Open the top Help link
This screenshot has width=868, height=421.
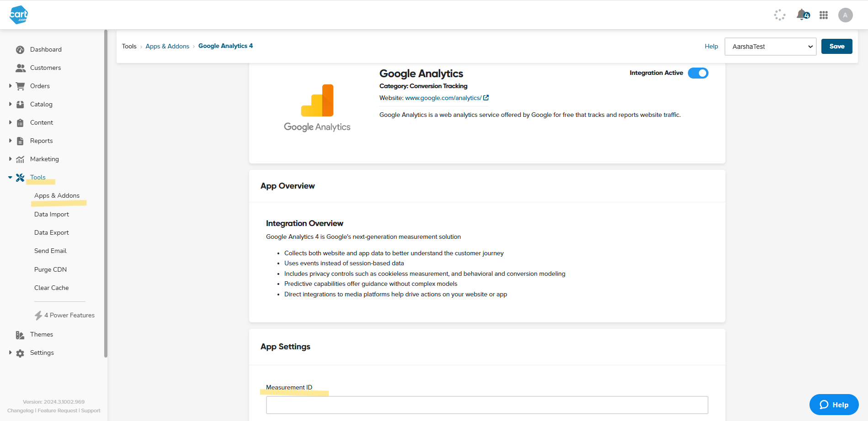coord(711,46)
